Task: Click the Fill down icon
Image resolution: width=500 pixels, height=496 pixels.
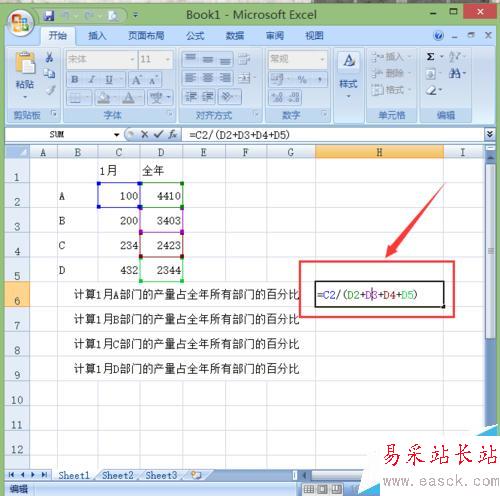Action: click(x=430, y=74)
